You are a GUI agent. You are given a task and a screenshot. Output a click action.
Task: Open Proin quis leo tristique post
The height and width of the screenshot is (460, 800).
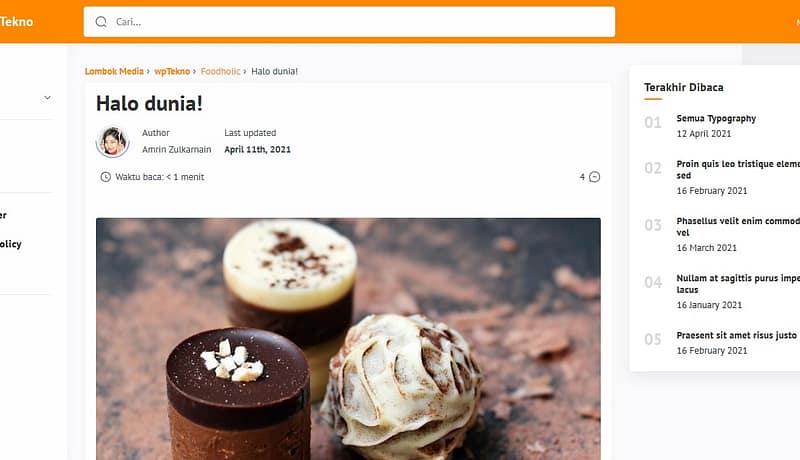click(738, 169)
